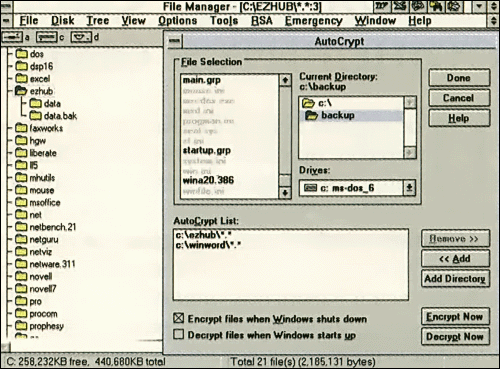Click the msoffice folder icon
The height and width of the screenshot is (369, 500).
(22, 202)
